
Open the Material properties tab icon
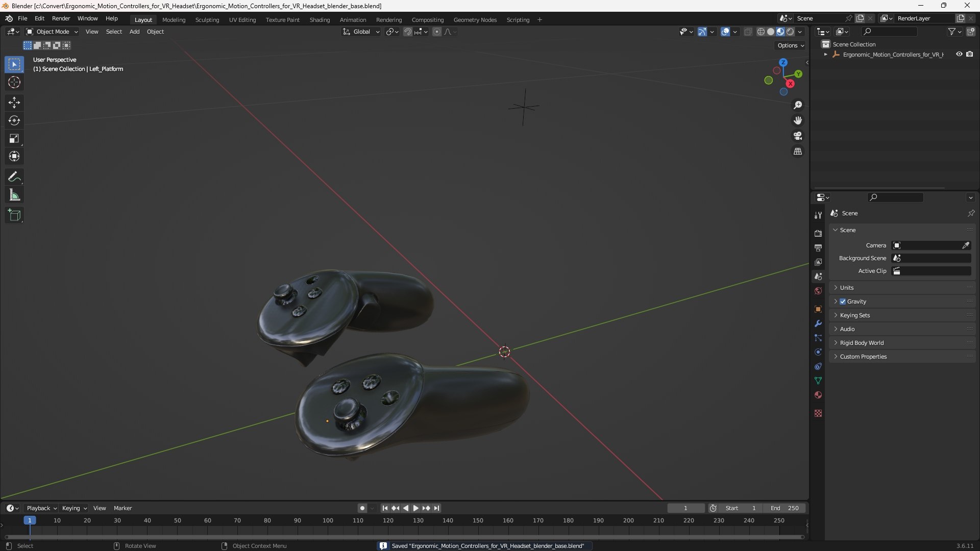[818, 395]
